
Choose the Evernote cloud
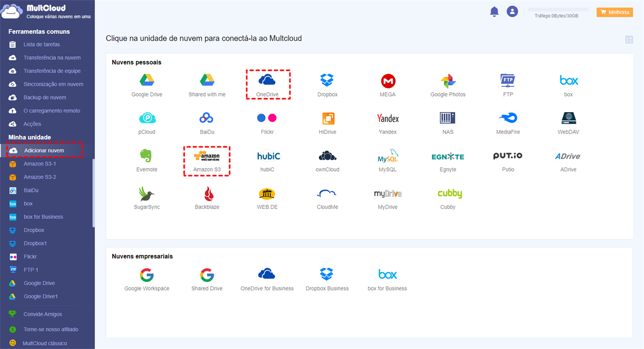[147, 160]
